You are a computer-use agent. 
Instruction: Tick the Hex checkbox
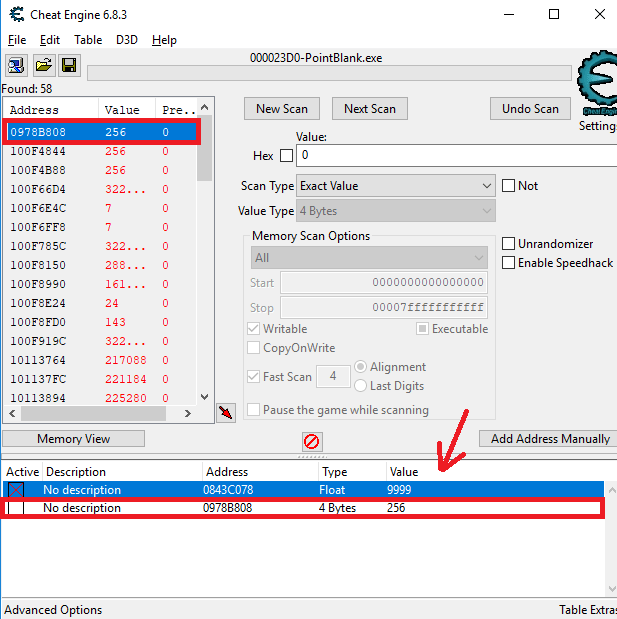coord(286,156)
